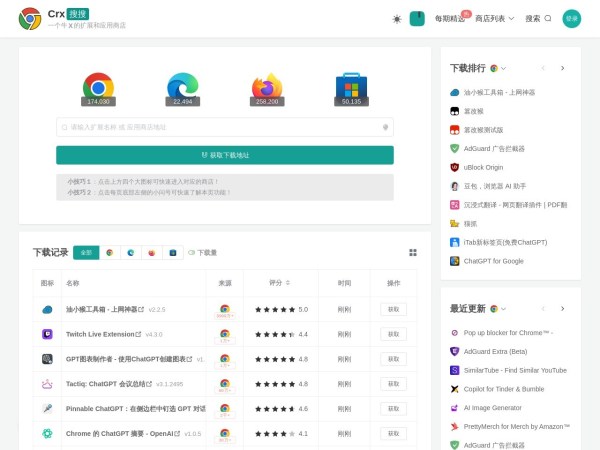
Task: Sort the table by 评分 column
Action: (x=280, y=282)
